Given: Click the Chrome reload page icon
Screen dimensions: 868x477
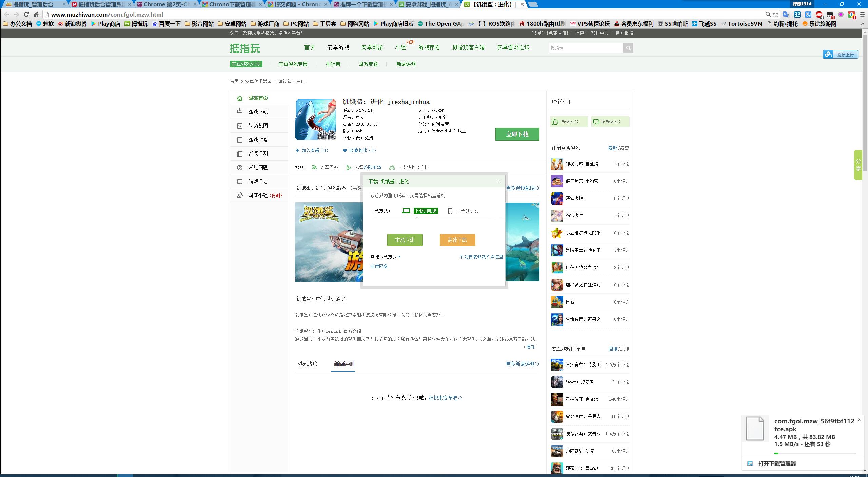Looking at the screenshot, I should click(x=26, y=14).
